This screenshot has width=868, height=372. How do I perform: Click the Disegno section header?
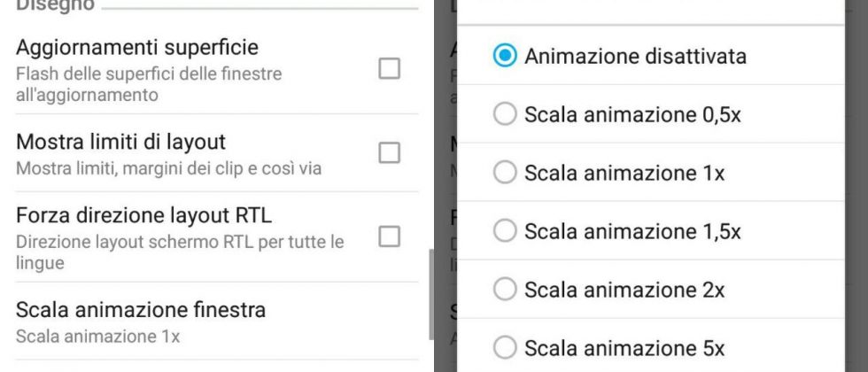tap(54, 4)
